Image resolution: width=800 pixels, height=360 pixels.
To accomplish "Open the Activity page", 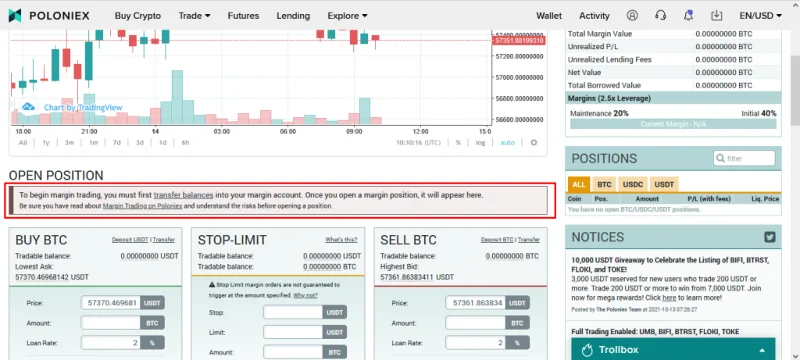I will (594, 16).
